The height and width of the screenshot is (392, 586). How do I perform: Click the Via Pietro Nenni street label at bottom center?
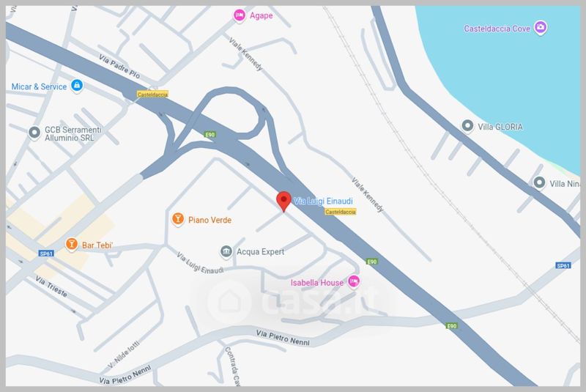(283, 338)
